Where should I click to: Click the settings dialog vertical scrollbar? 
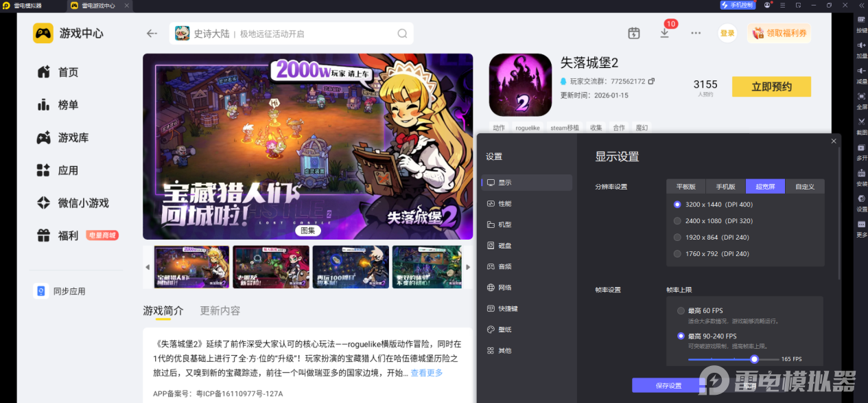[x=840, y=213]
